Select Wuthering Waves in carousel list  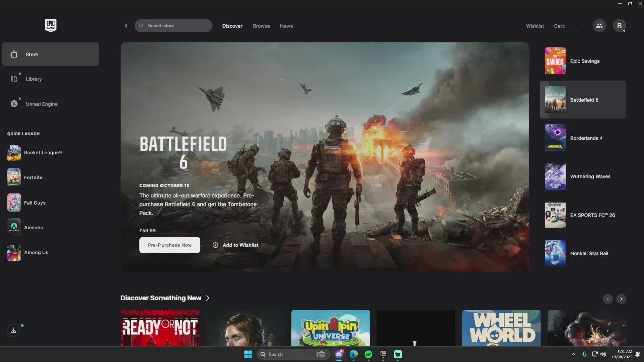[x=583, y=176]
